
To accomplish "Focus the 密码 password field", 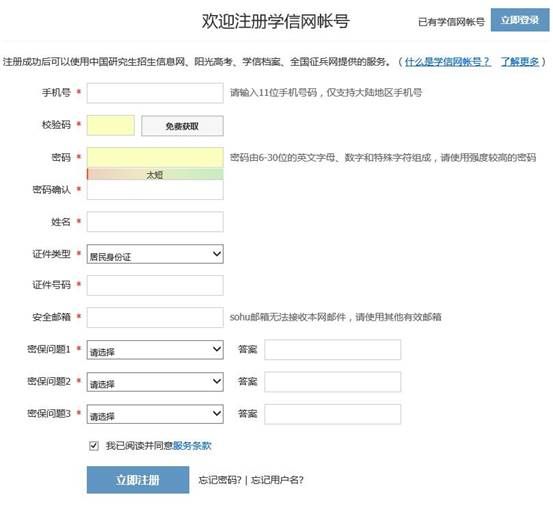I will pos(155,157).
